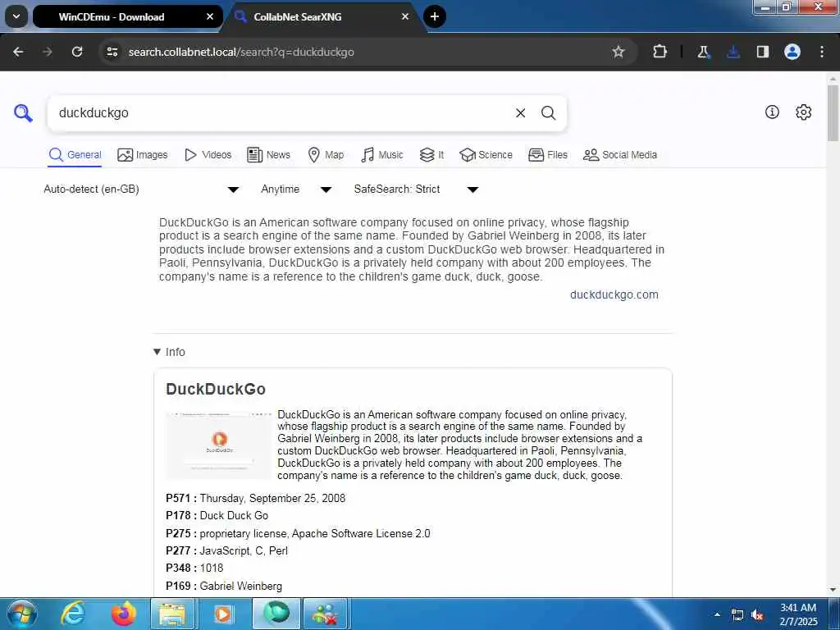Go back with the browser back arrow
Image resolution: width=840 pixels, height=630 pixels.
[x=18, y=52]
